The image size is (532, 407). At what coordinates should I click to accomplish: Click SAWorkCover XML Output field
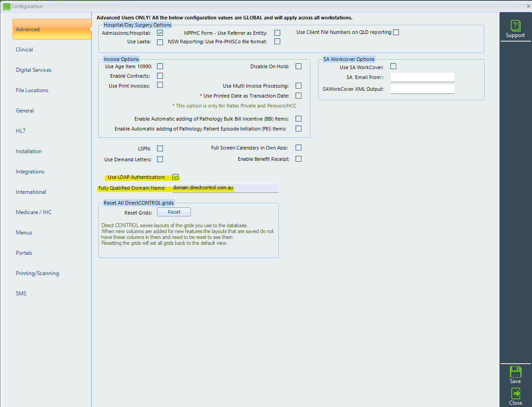(422, 89)
